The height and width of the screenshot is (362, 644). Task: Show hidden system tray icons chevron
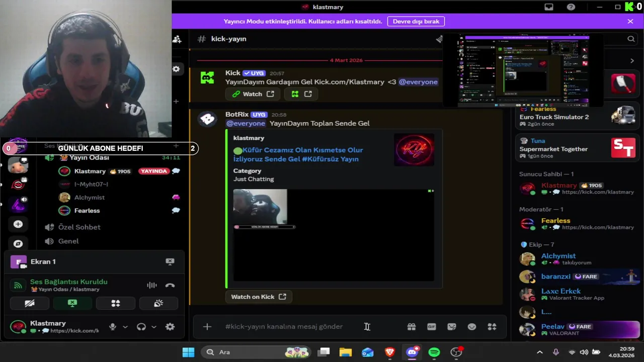point(539,352)
